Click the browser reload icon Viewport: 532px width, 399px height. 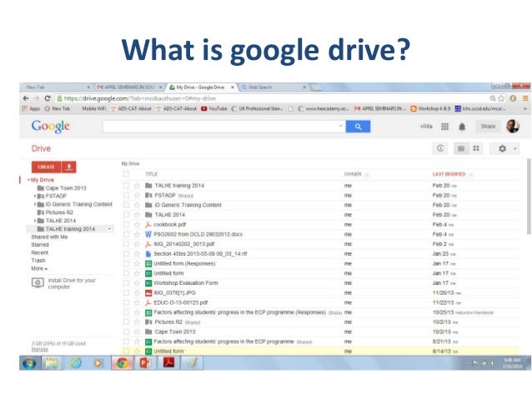[48, 98]
